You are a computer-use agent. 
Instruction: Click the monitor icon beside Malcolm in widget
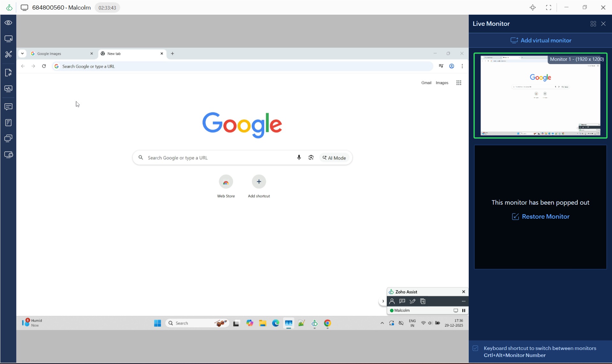click(456, 310)
